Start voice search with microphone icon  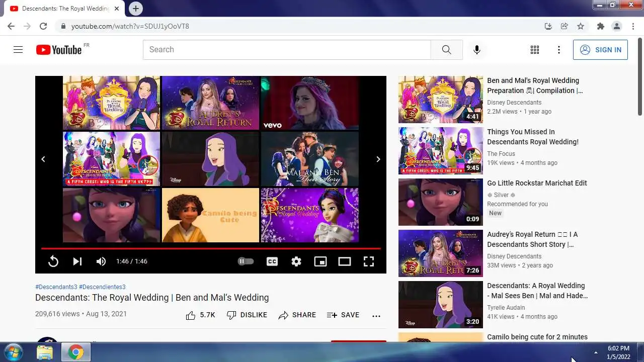[477, 50]
